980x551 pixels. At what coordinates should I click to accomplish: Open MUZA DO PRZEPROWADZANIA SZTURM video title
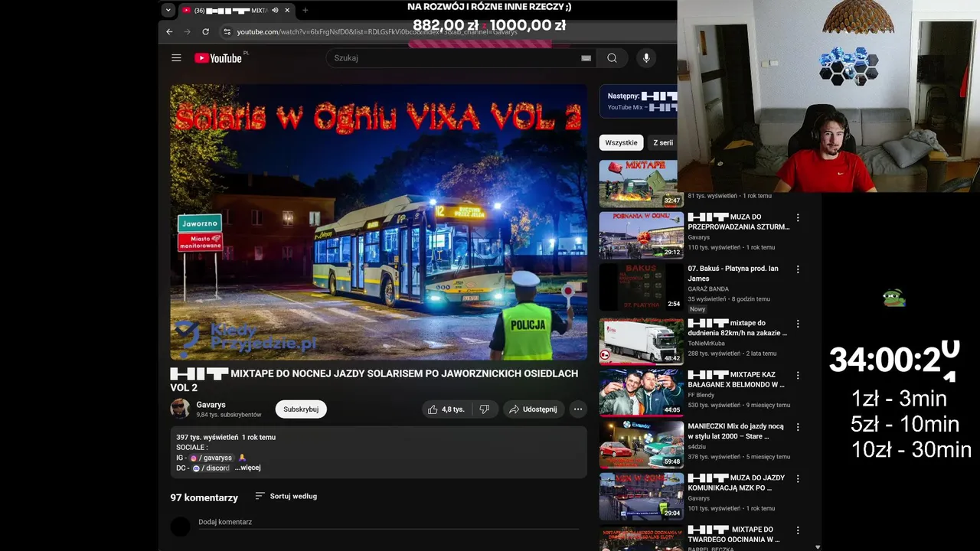tap(739, 222)
